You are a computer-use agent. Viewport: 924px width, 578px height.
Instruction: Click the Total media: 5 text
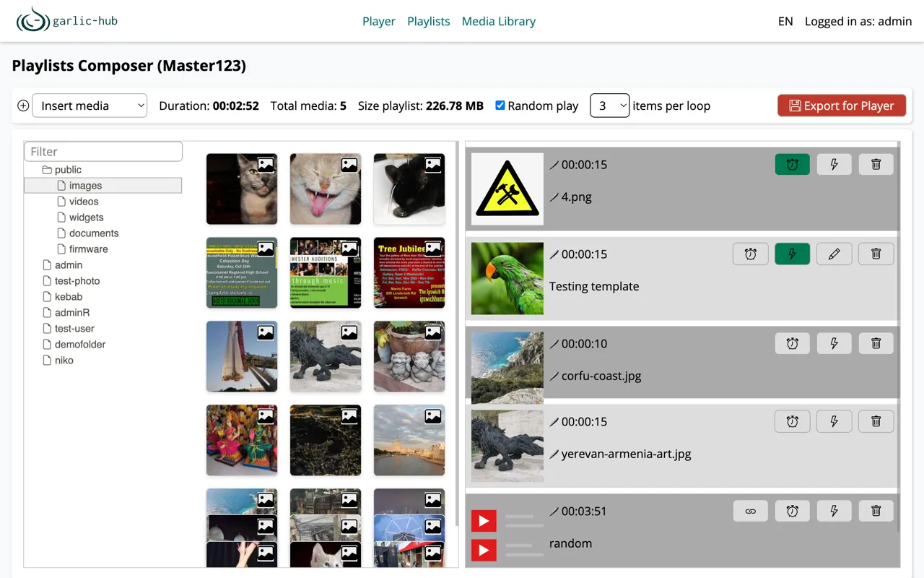[x=308, y=105]
